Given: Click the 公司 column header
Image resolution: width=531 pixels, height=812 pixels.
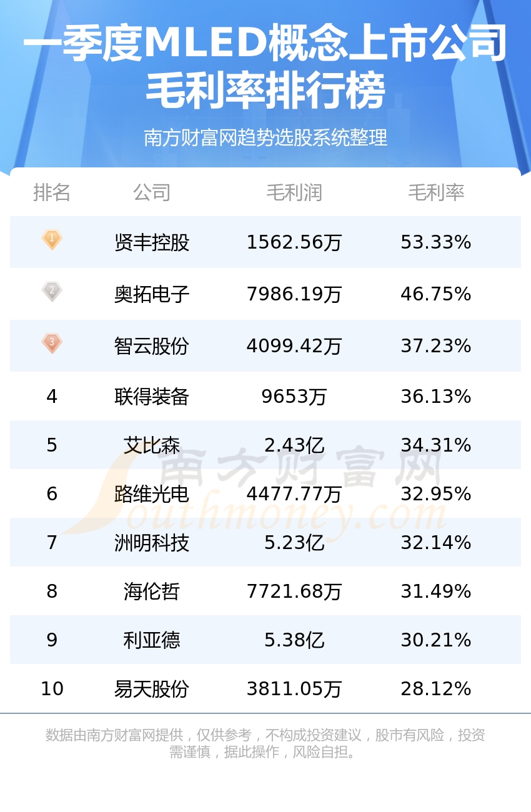Looking at the screenshot, I should pyautogui.click(x=152, y=192).
